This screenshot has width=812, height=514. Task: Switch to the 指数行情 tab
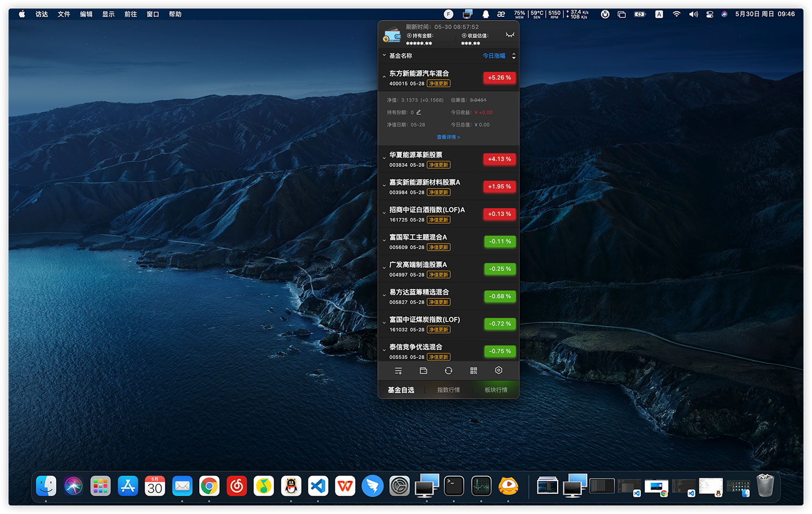point(448,389)
